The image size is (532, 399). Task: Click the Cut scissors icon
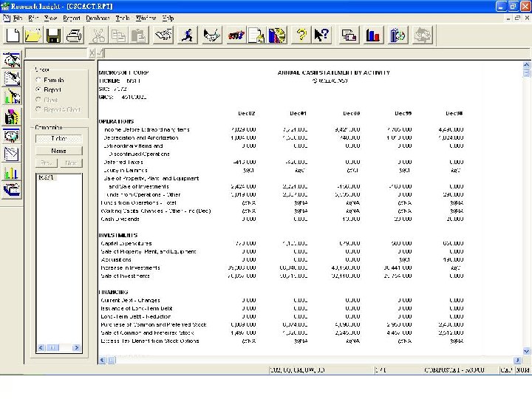coord(98,35)
